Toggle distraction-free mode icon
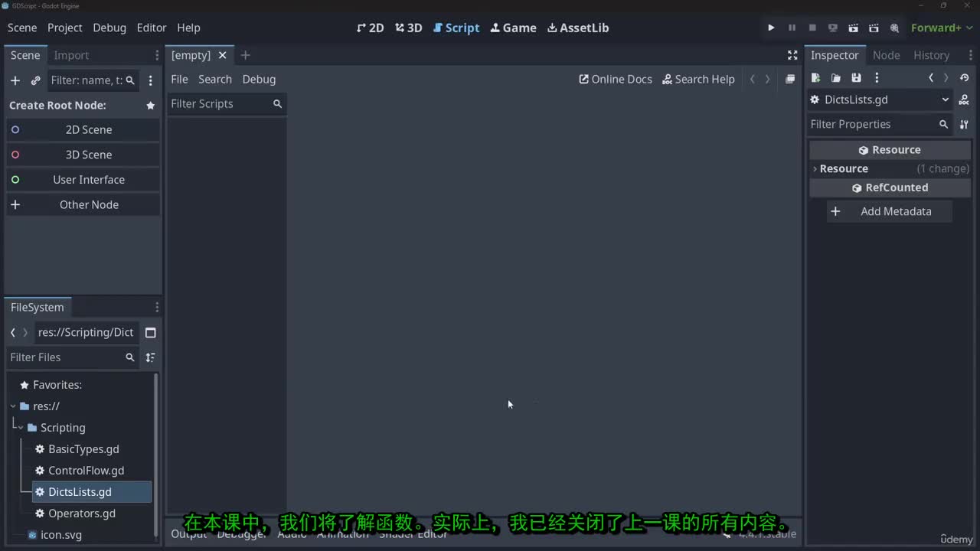Image resolution: width=980 pixels, height=551 pixels. coord(792,55)
